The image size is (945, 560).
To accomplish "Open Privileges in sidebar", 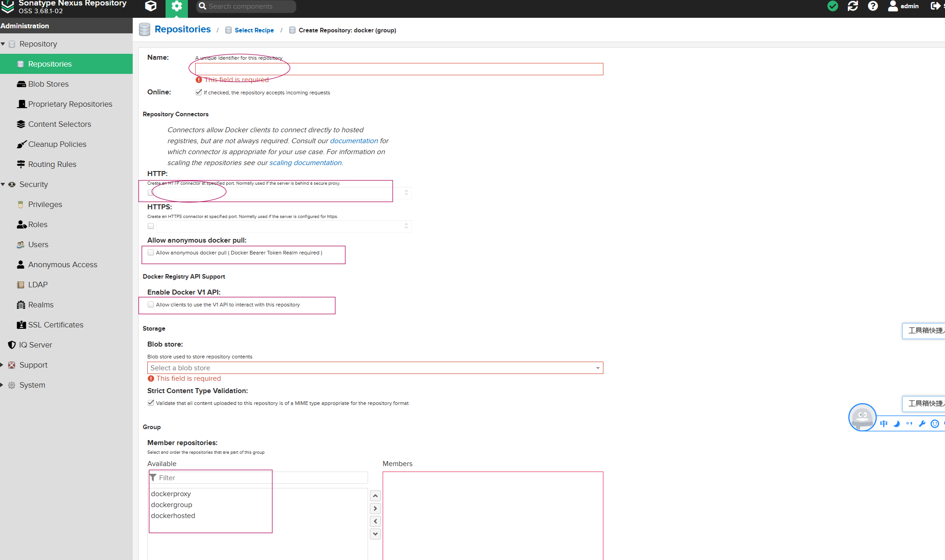I will coord(66,204).
